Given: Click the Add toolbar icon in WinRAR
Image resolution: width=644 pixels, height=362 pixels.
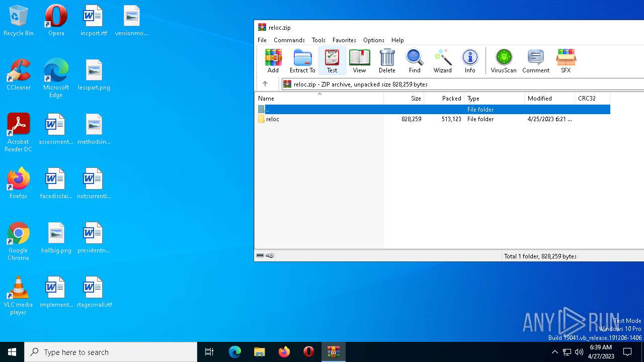Looking at the screenshot, I should pos(273,61).
